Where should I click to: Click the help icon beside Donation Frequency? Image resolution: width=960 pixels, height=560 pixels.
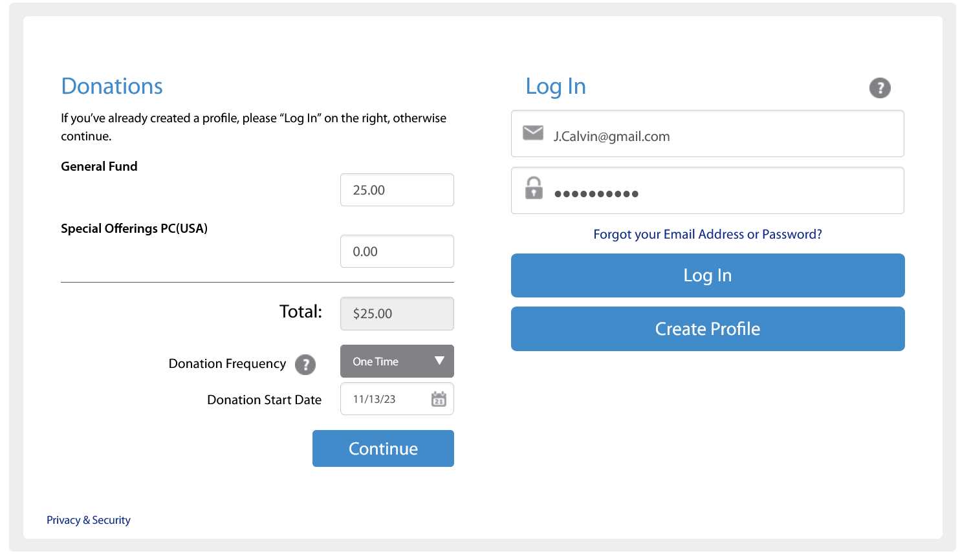[x=305, y=365]
